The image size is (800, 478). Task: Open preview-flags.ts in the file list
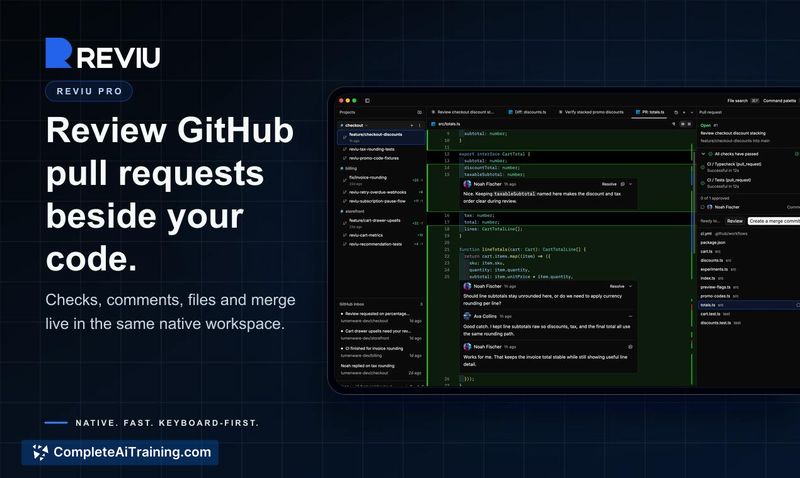715,287
